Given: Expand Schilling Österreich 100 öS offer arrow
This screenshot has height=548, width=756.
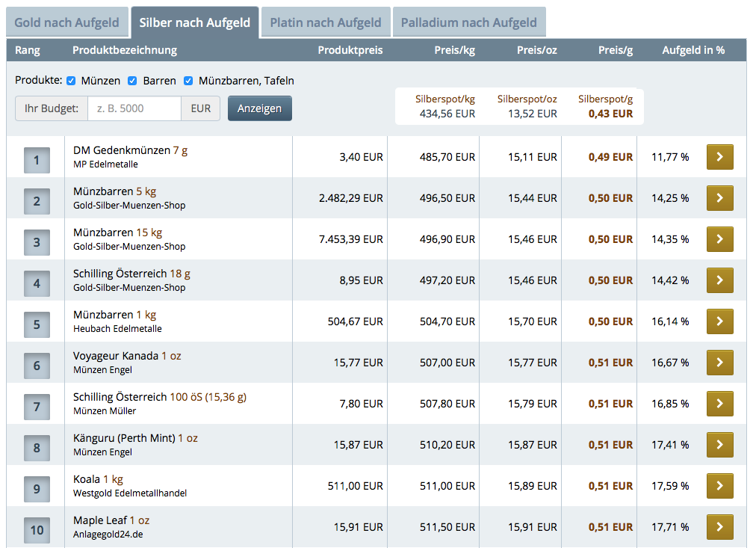Looking at the screenshot, I should (x=720, y=404).
